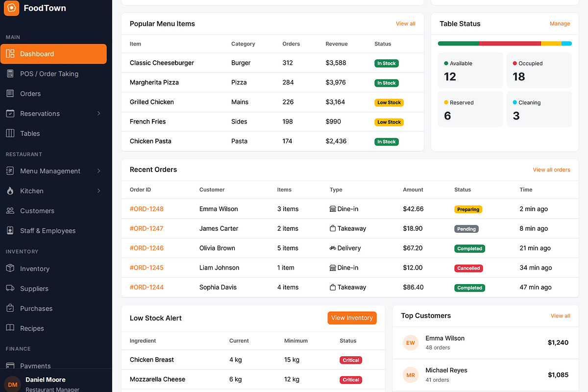Click the EW avatar for Emma Wilson

click(411, 343)
